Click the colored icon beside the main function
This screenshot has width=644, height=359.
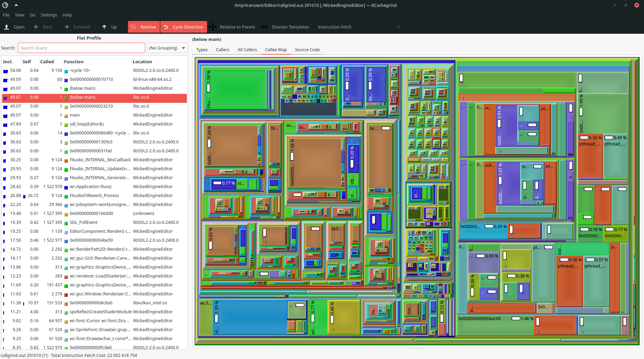pos(65,115)
